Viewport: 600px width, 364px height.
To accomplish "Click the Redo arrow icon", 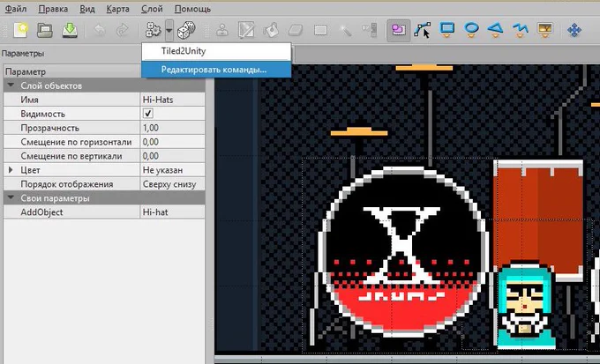I will pos(123,30).
